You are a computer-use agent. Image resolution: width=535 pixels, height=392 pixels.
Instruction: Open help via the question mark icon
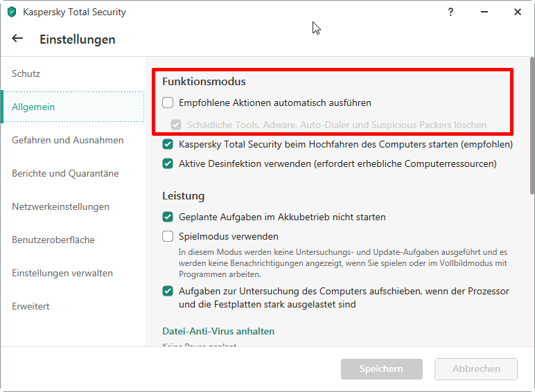pos(450,12)
